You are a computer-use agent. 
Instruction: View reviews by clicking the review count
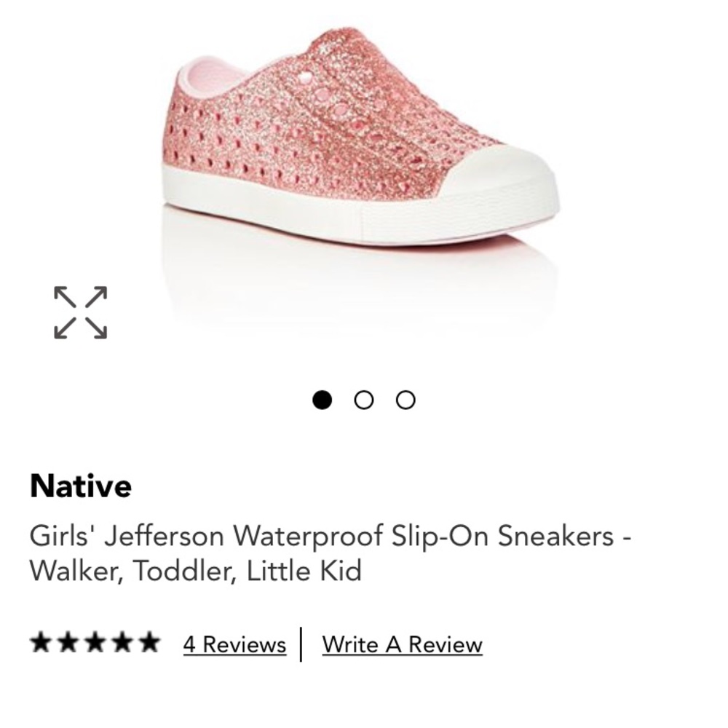[x=234, y=644]
